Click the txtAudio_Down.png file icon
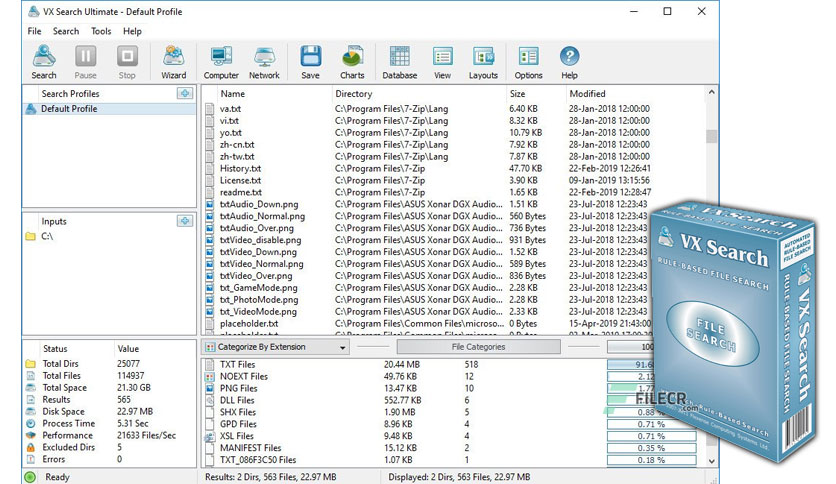Screen dimensions: 836x484 (210, 204)
